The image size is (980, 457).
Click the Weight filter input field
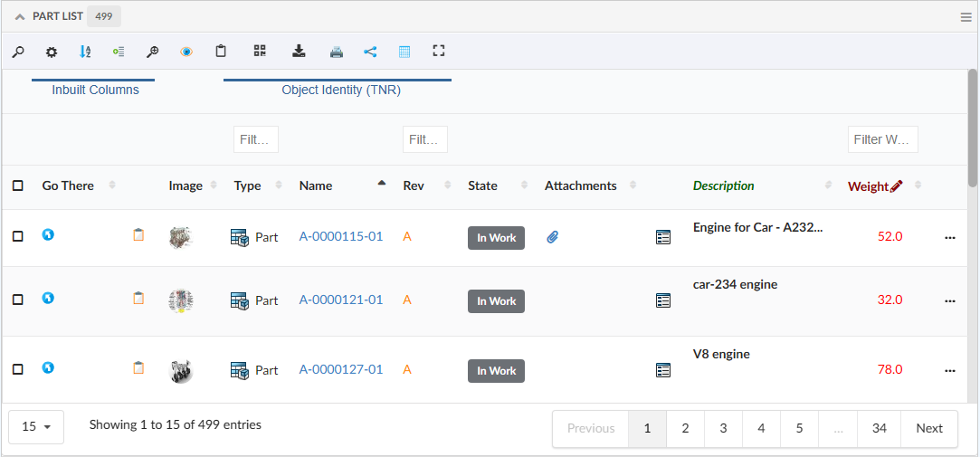point(882,139)
